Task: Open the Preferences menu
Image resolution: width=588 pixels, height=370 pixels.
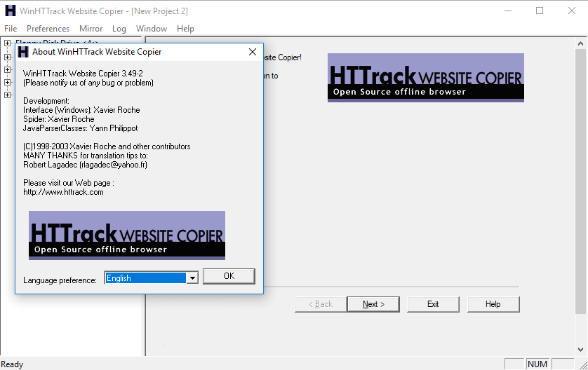Action: tap(48, 29)
